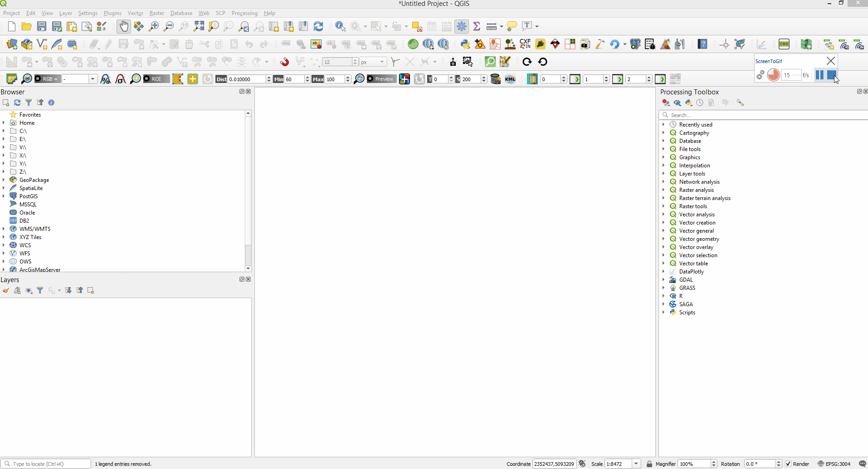This screenshot has height=469, width=868.
Task: Open the Text Annotation dropdown arrow
Action: tap(537, 26)
